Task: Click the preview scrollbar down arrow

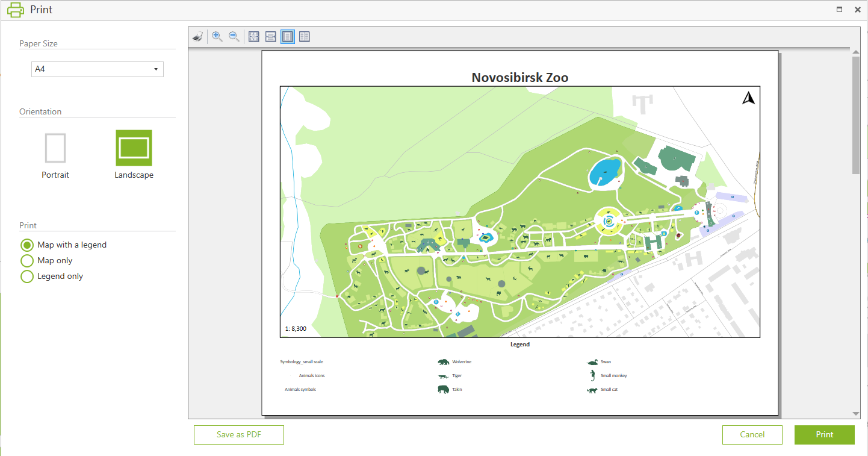Action: click(856, 414)
